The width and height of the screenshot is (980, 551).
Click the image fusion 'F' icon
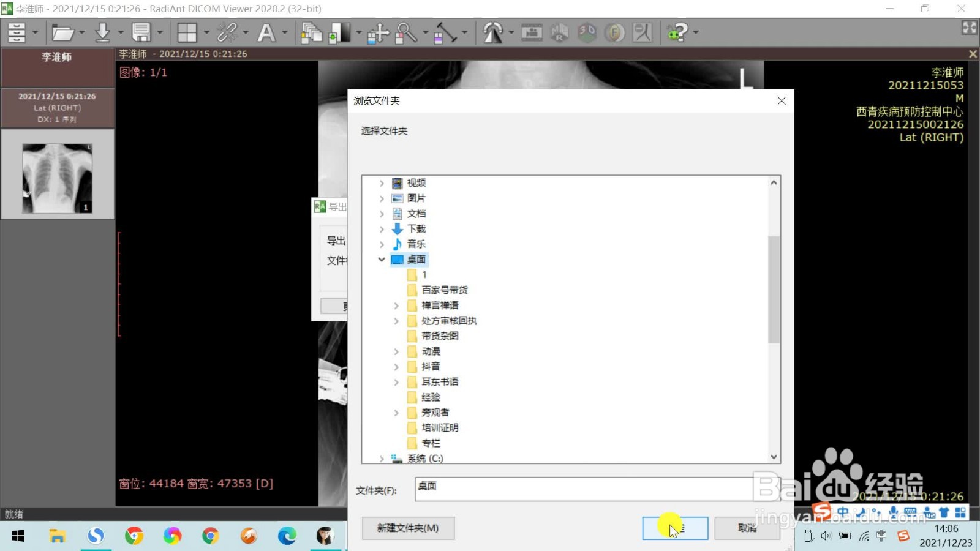614,32
